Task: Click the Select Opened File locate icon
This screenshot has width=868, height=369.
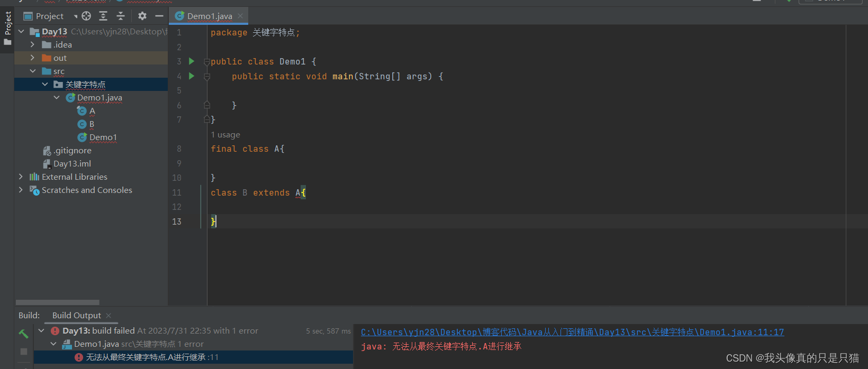Action: tap(86, 16)
